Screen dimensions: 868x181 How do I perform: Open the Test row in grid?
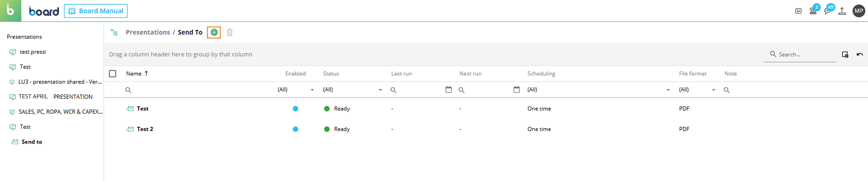(x=143, y=109)
